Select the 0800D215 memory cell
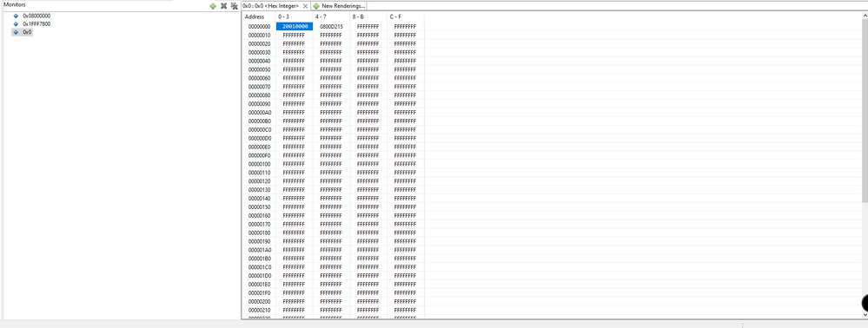The image size is (868, 328). [331, 26]
